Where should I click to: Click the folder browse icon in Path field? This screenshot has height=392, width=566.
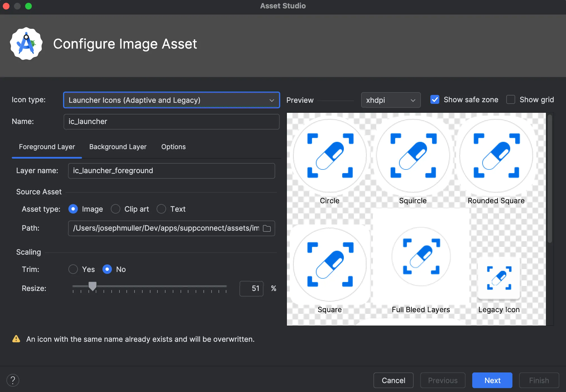(267, 228)
